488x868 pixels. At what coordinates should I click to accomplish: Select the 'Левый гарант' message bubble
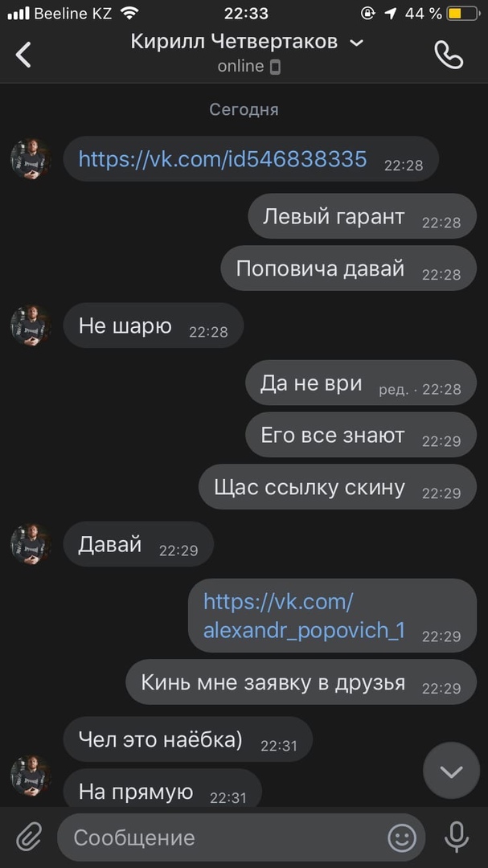363,216
